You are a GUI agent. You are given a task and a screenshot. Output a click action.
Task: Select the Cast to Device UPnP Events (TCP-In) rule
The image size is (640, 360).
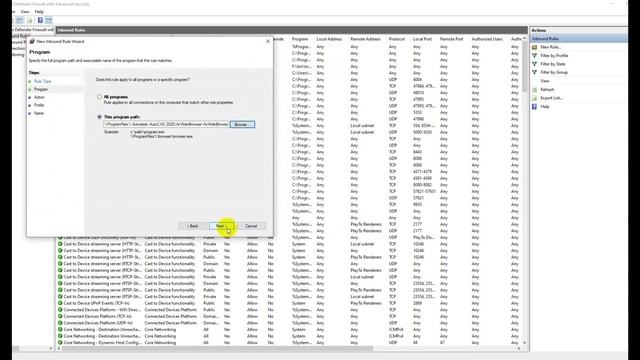tap(96, 303)
